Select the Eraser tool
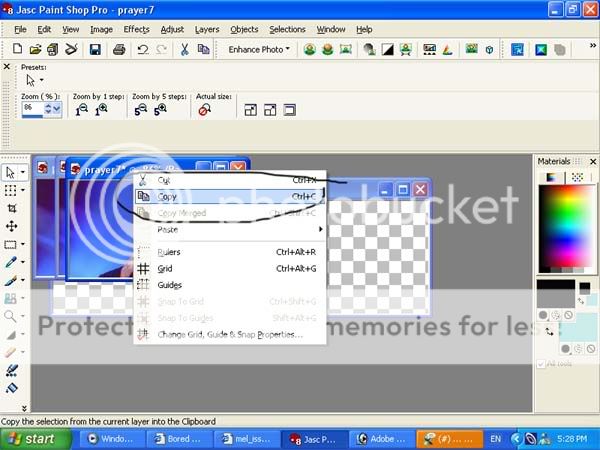The height and width of the screenshot is (450, 600). point(10,352)
